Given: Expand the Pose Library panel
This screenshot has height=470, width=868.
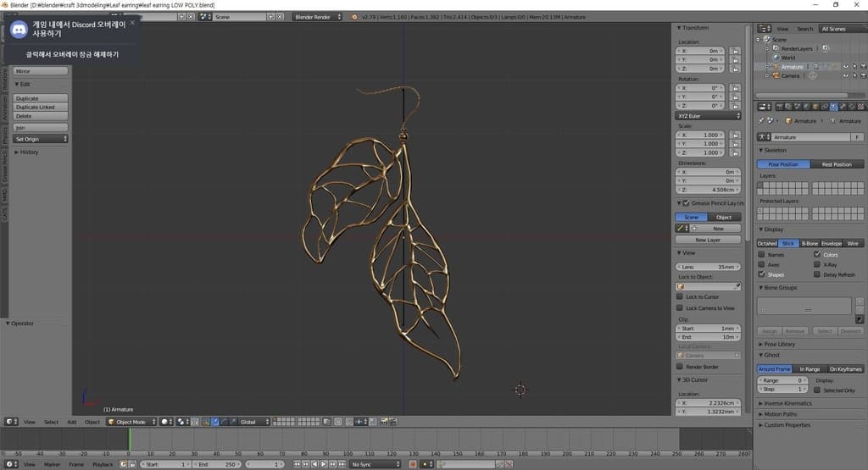Looking at the screenshot, I should [x=780, y=345].
